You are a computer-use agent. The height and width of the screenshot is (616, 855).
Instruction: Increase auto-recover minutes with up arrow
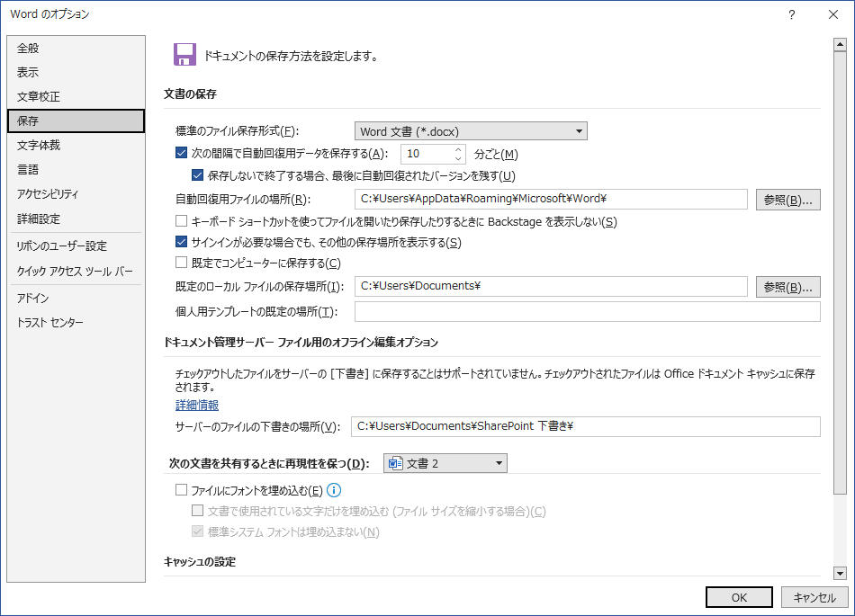click(x=458, y=148)
